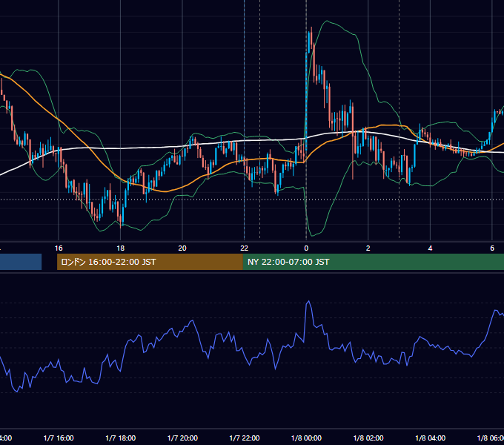Screen dimensions: 504x445
Task: Select the NY 22:00-07:00 JST session bar
Action: point(373,262)
